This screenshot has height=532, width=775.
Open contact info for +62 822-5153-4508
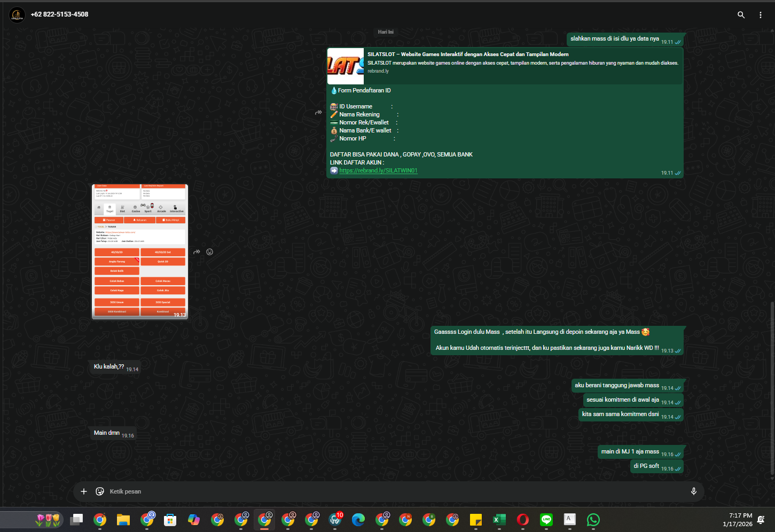59,14
